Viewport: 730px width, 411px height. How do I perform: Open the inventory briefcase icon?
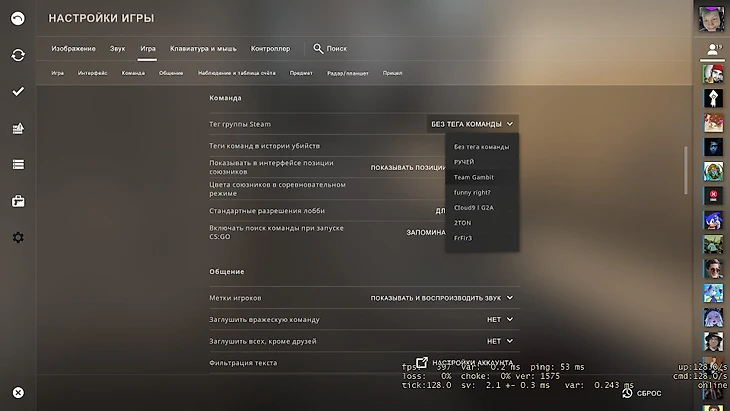coord(18,201)
